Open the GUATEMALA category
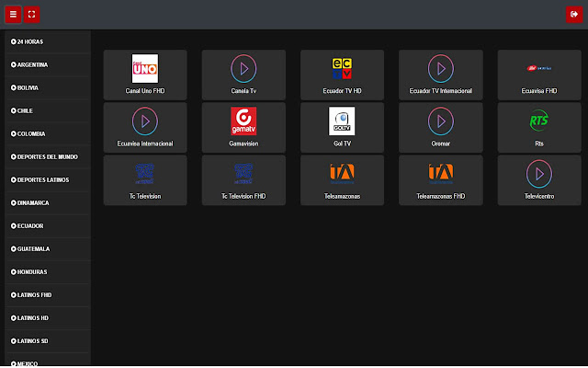588x368 pixels. point(48,248)
